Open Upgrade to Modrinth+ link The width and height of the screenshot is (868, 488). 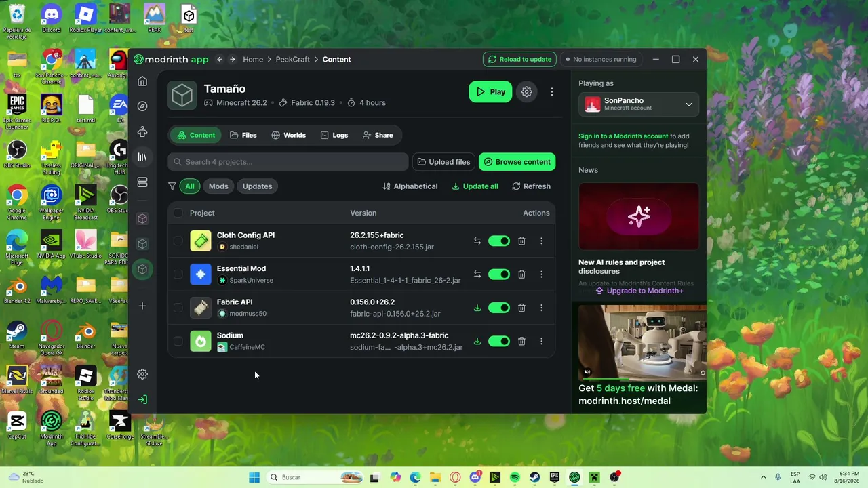click(639, 291)
